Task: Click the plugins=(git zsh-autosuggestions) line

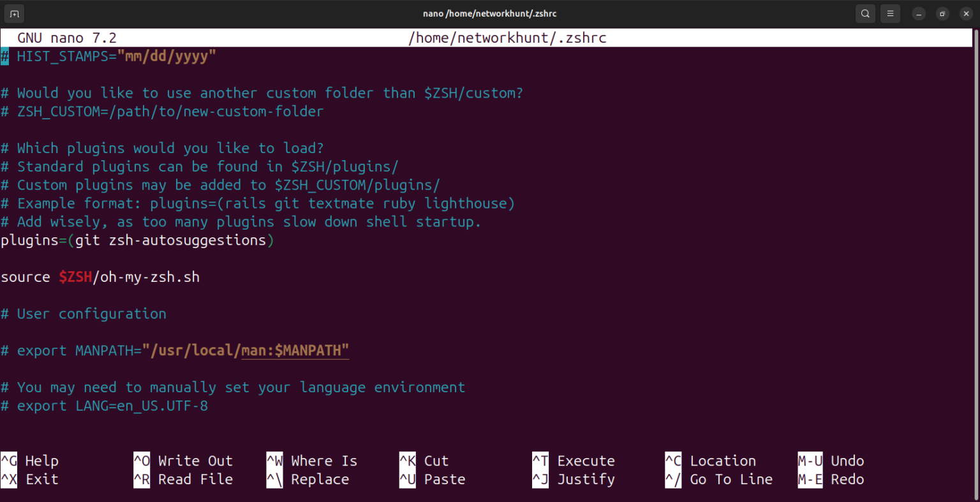Action: click(x=137, y=240)
